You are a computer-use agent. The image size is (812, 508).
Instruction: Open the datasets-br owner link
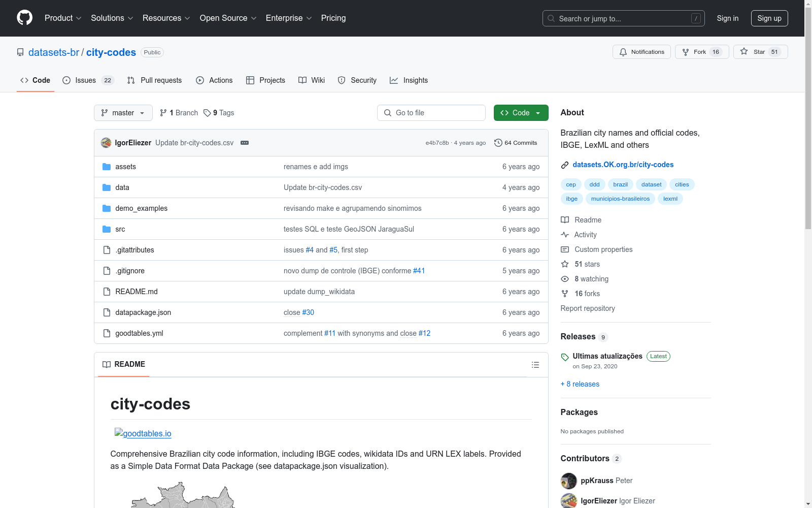54,52
